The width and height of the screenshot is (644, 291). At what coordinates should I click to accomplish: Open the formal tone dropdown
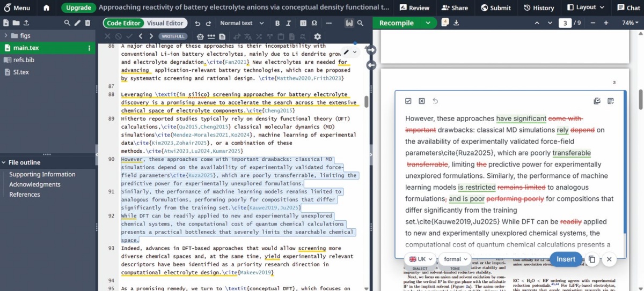[x=456, y=259]
